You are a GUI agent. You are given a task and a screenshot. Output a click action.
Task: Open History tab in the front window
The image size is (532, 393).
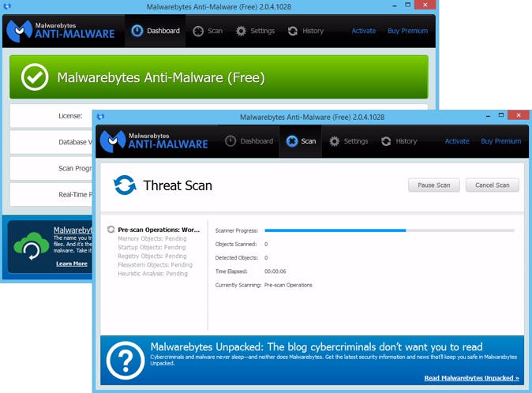coord(399,141)
